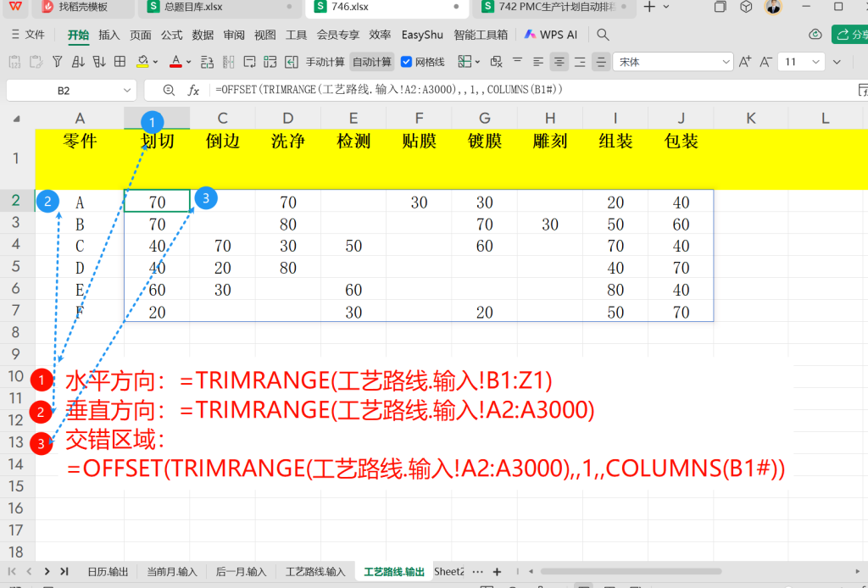Click the search magnifier icon in menu bar
This screenshot has height=588, width=868.
pos(603,35)
